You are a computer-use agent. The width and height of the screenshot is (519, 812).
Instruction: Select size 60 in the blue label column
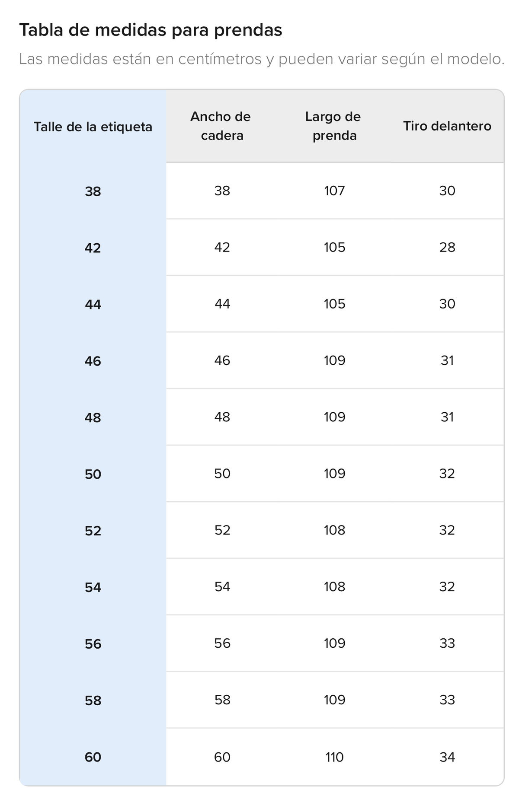[x=93, y=757]
